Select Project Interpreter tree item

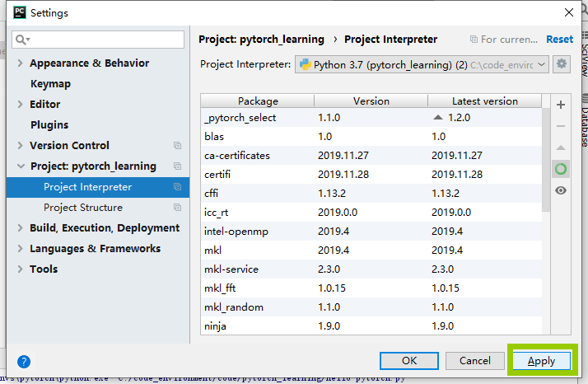(98, 187)
